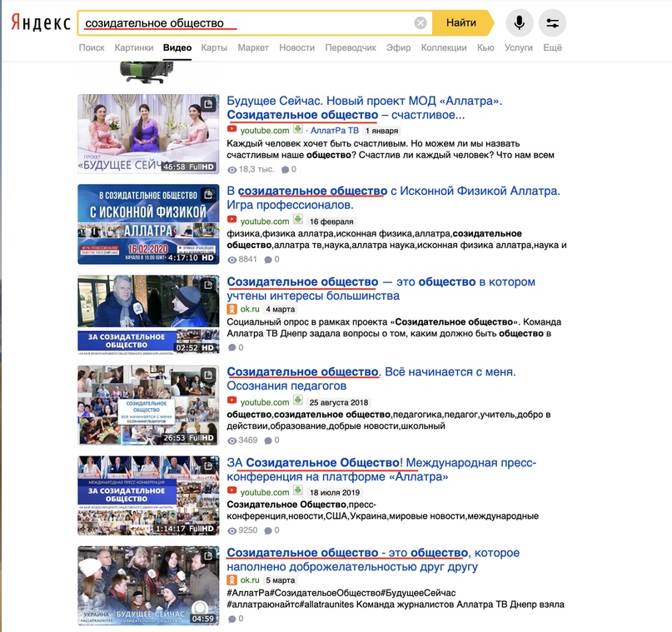This screenshot has width=672, height=632.
Task: Open the Маркет tab
Action: [253, 47]
